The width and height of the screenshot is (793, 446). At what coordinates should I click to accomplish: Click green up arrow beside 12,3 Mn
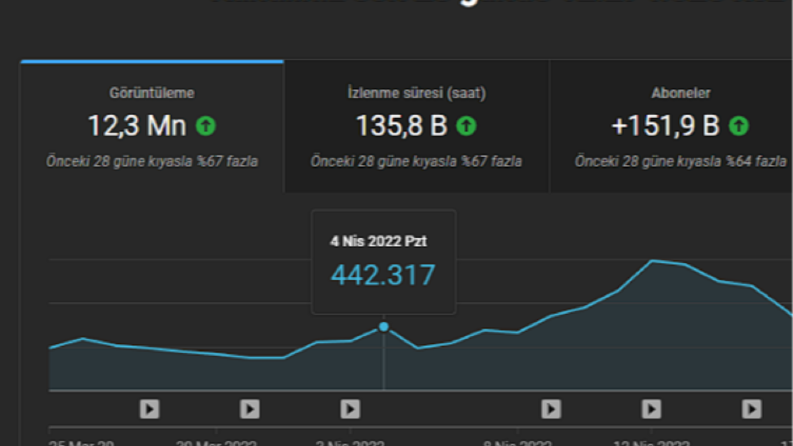(x=206, y=126)
